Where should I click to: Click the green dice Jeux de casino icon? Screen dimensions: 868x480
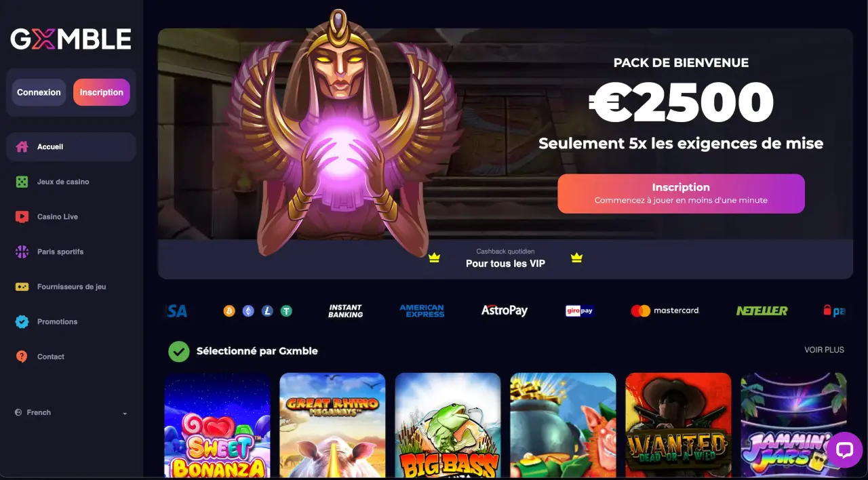(22, 182)
